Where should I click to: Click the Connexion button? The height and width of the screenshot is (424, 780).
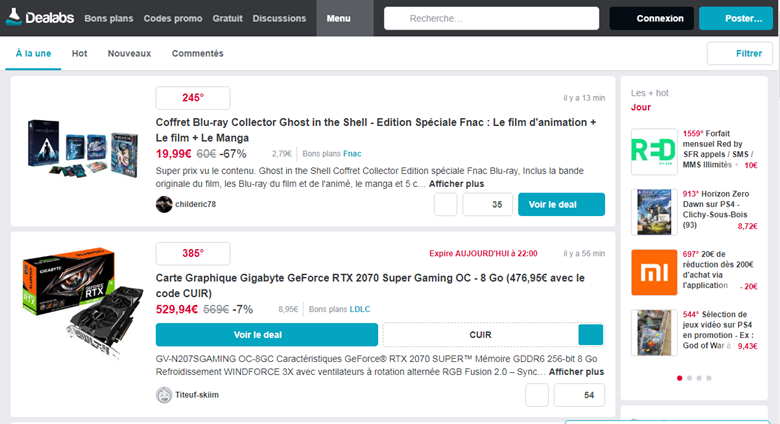click(x=651, y=18)
